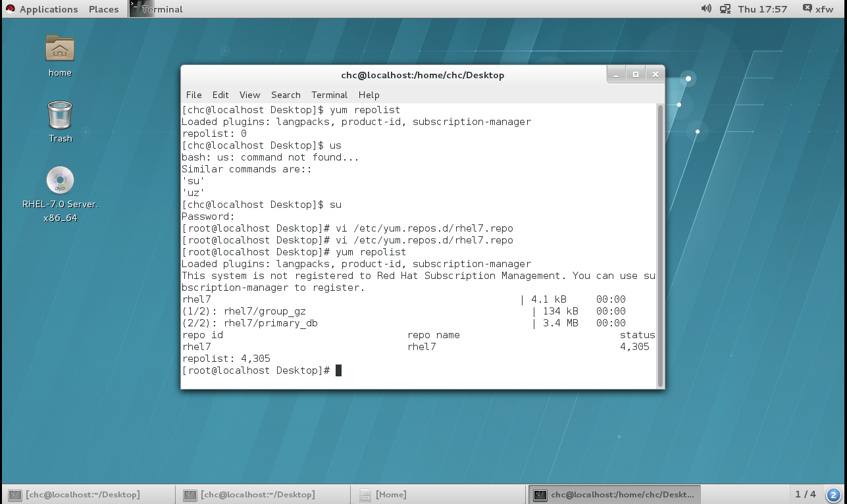Screen dimensions: 847x504
Task: Click the 'Similar commands are::' line
Action: click(x=247, y=169)
